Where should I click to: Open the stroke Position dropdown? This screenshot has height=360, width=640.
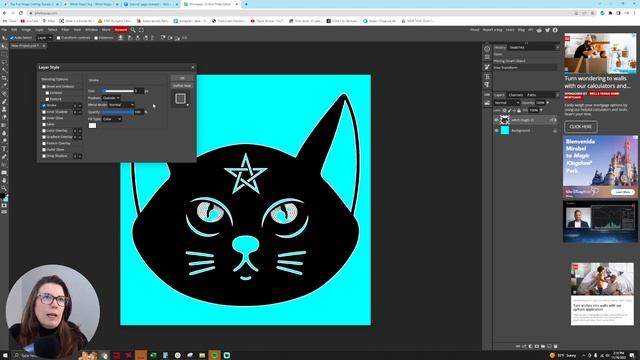111,98
